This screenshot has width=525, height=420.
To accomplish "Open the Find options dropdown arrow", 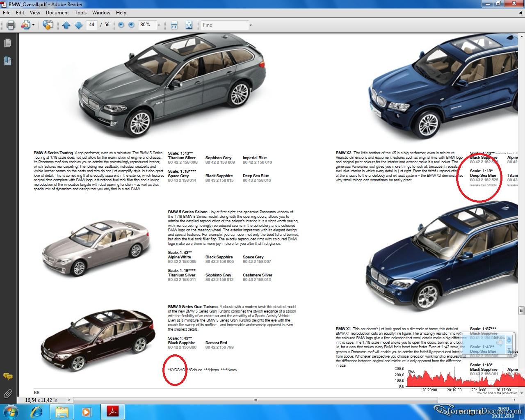I will click(x=251, y=25).
